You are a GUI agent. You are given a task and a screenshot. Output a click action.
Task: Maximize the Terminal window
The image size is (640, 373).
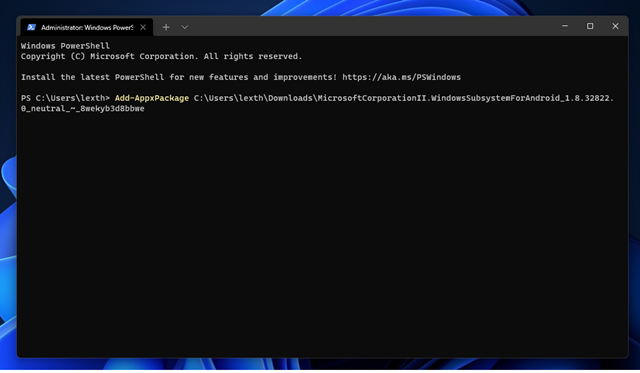tap(590, 26)
